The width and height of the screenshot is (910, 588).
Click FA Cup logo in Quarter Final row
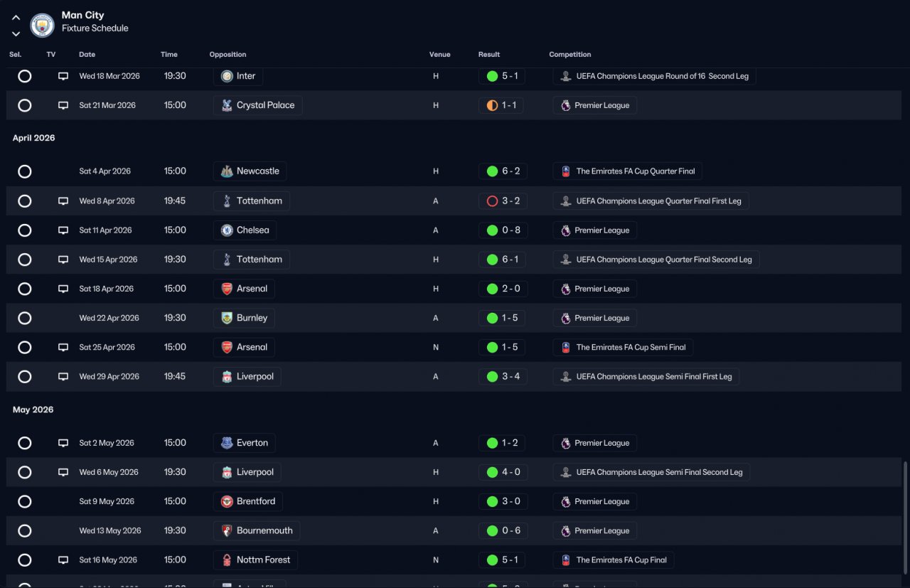pos(566,171)
